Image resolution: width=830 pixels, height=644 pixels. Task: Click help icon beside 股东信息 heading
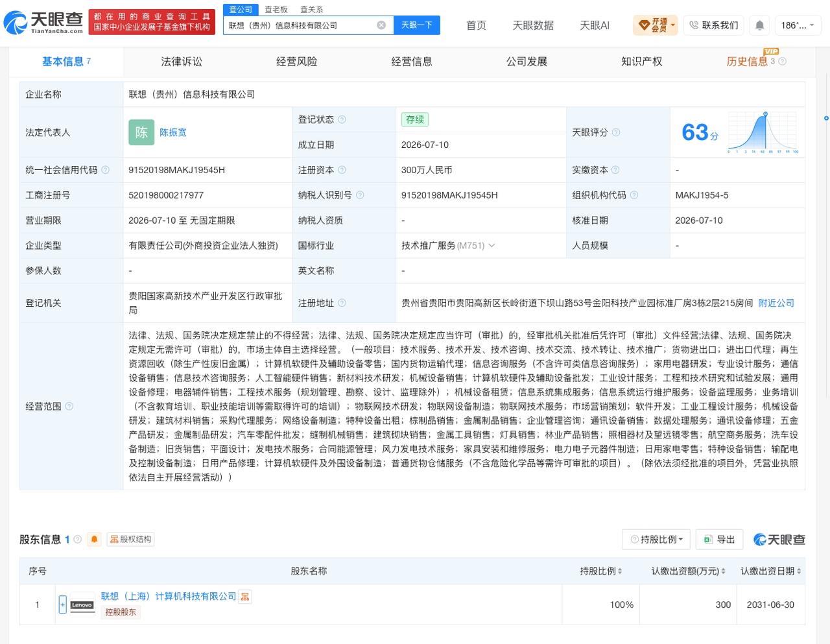tap(78, 539)
